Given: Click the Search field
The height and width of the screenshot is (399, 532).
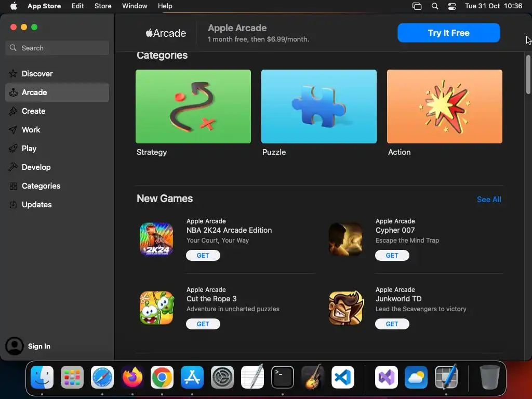Looking at the screenshot, I should pyautogui.click(x=57, y=48).
